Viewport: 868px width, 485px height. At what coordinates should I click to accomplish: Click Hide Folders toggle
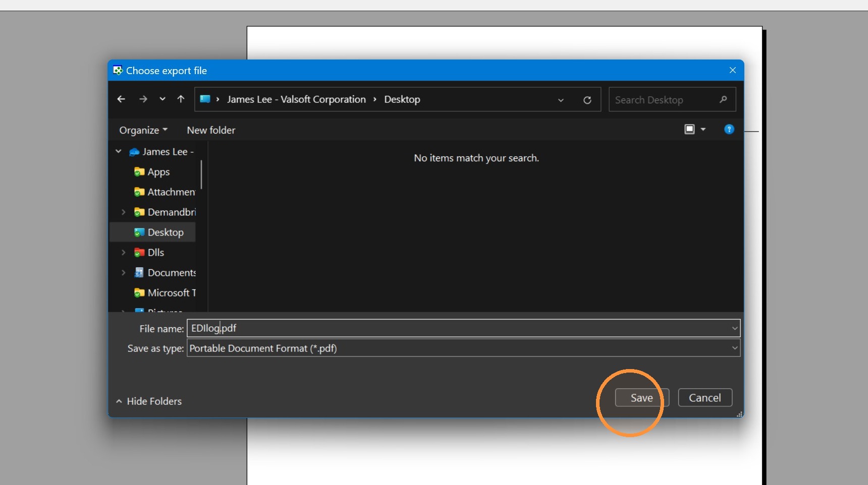pos(148,401)
